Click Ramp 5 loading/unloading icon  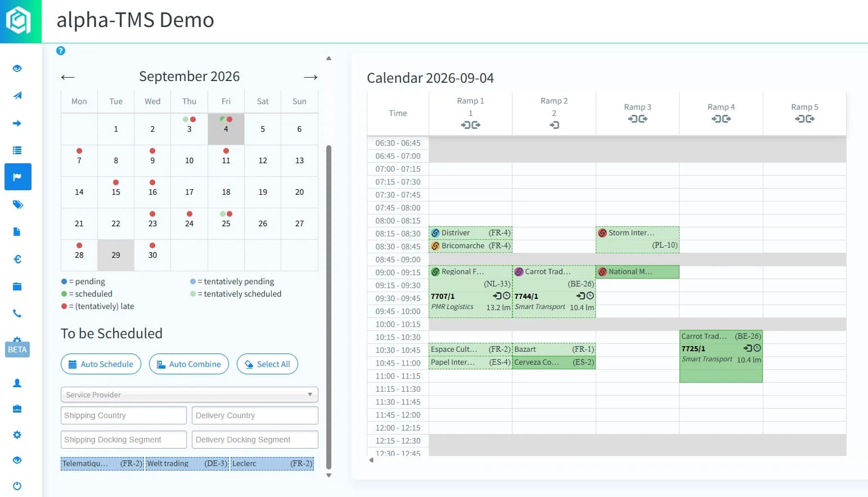tap(805, 119)
